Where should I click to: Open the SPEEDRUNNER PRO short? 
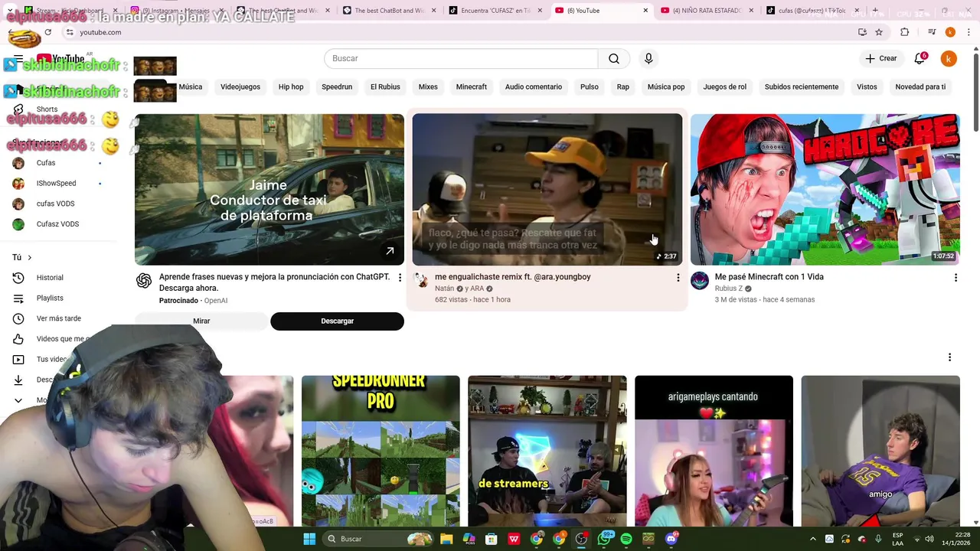381,451
